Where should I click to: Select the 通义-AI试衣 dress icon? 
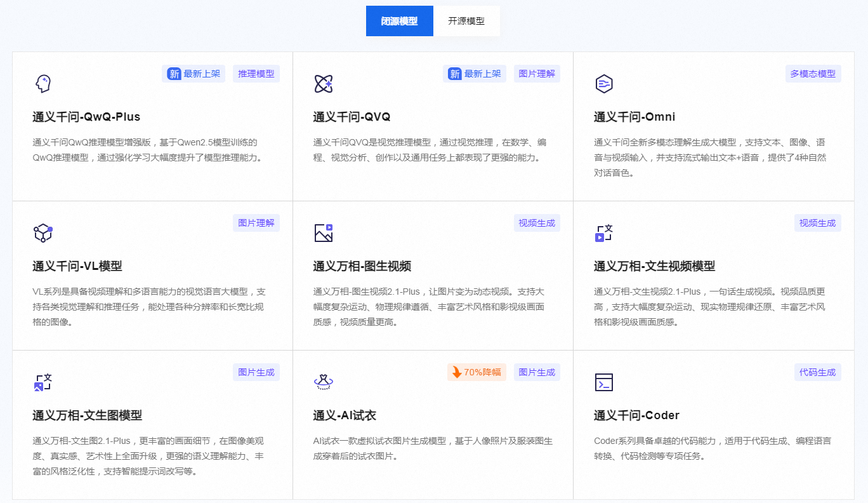point(324,382)
